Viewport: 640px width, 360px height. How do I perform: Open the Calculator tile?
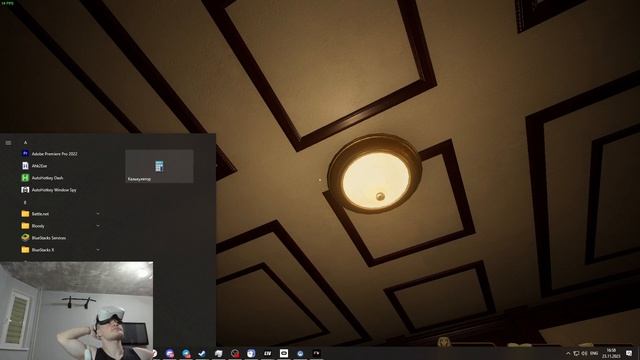159,166
